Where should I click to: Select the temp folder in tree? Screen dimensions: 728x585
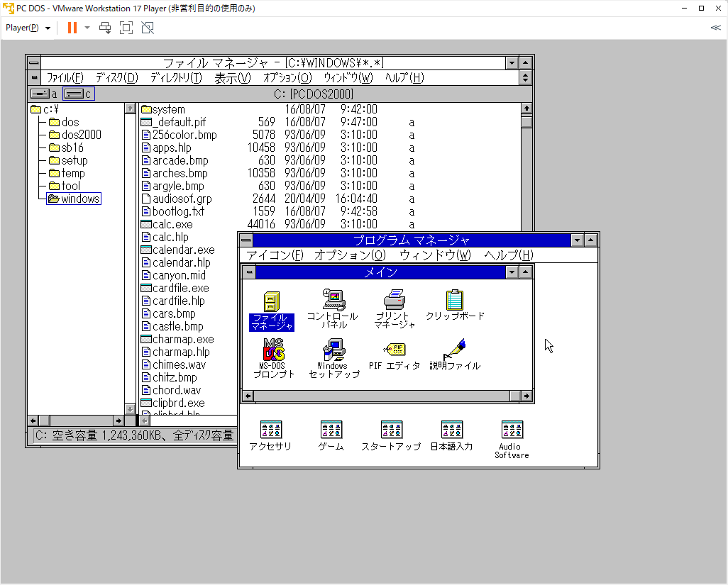click(67, 173)
